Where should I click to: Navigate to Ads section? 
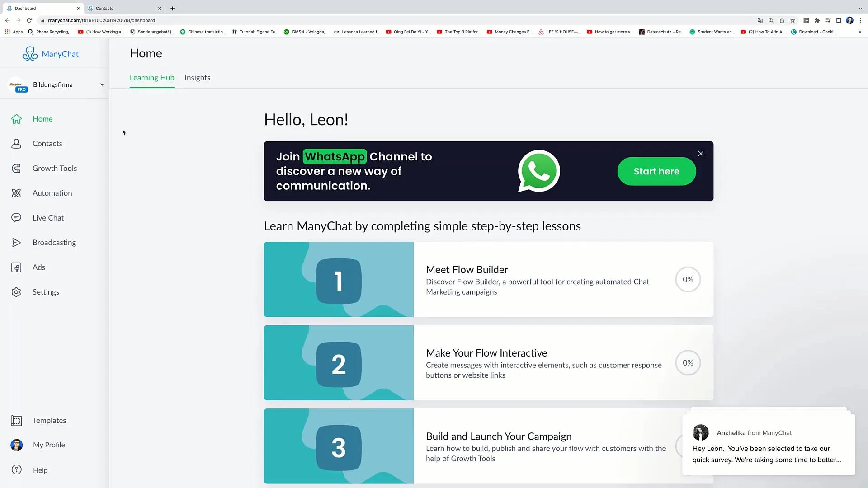39,267
